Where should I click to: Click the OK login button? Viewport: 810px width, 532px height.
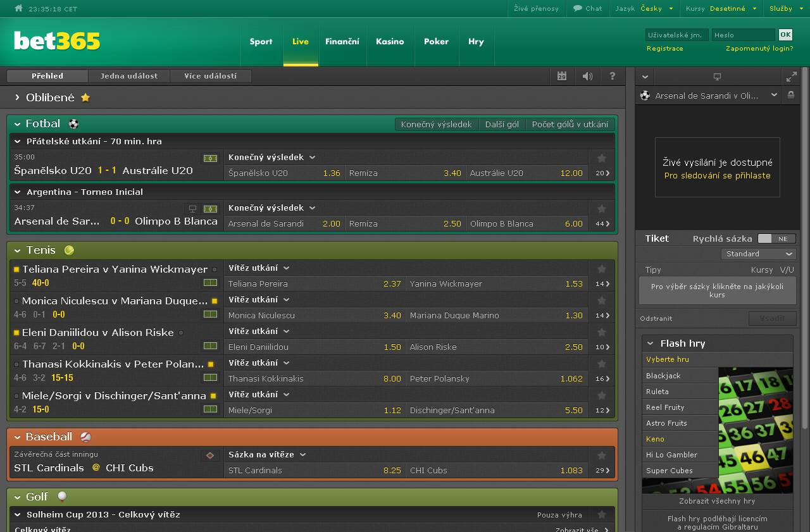785,35
